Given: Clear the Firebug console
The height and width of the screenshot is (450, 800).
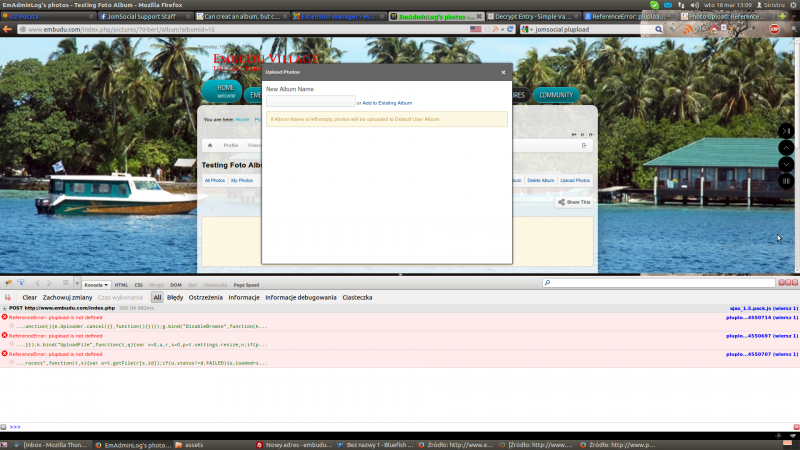Looking at the screenshot, I should [30, 297].
